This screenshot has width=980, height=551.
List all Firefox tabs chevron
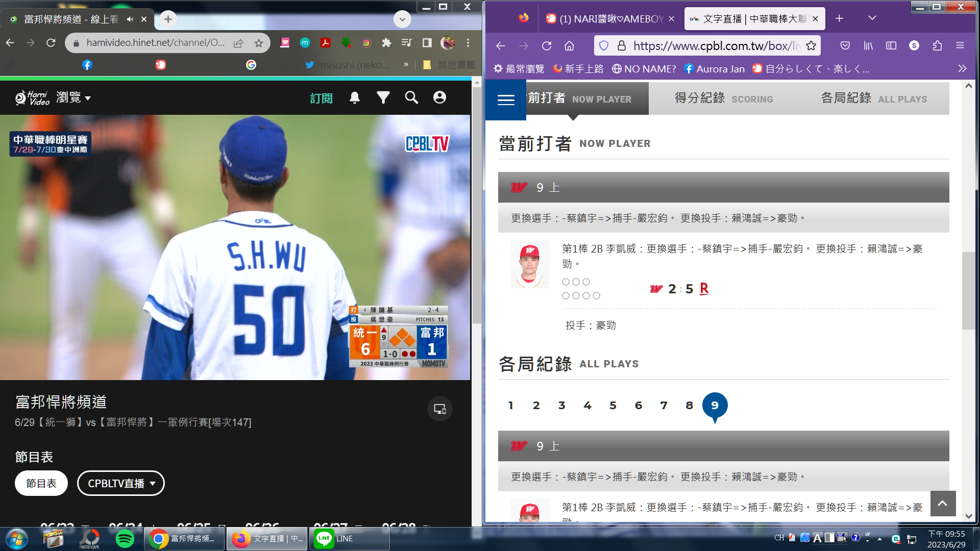pos(872,18)
